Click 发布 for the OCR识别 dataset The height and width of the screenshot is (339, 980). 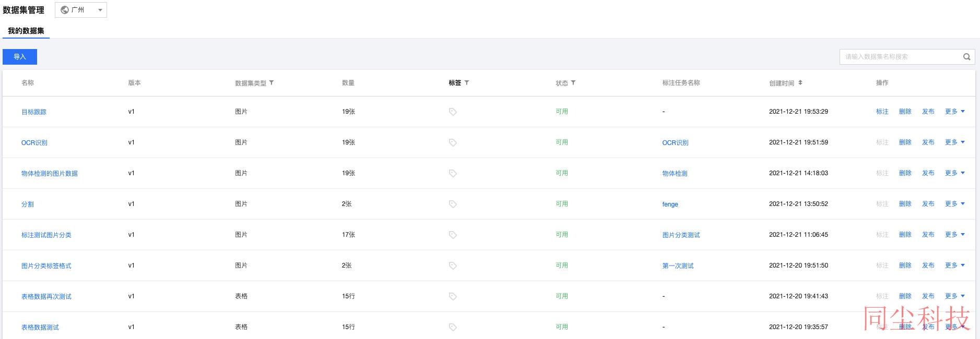click(x=928, y=142)
